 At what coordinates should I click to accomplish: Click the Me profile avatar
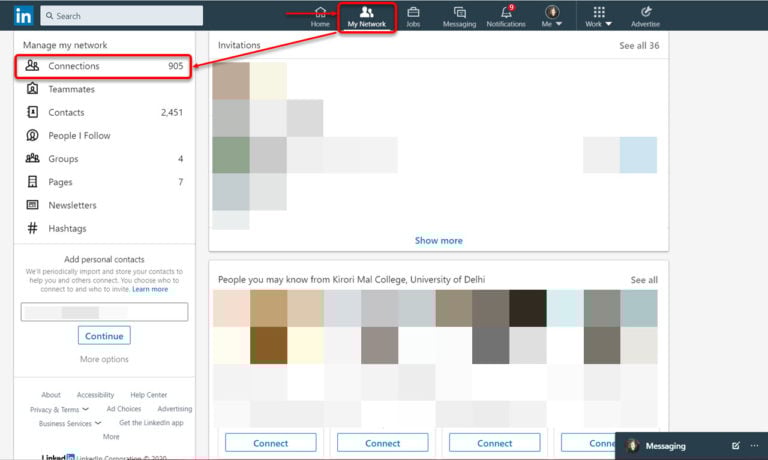tap(552, 12)
